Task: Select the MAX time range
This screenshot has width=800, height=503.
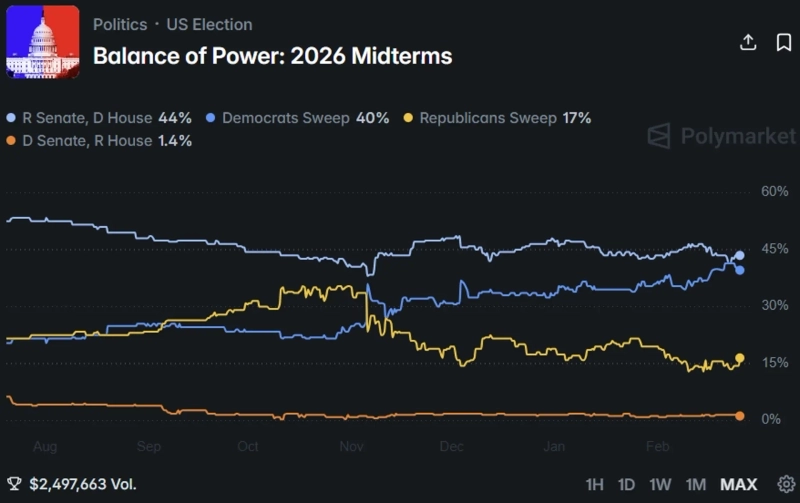Action: pos(739,484)
